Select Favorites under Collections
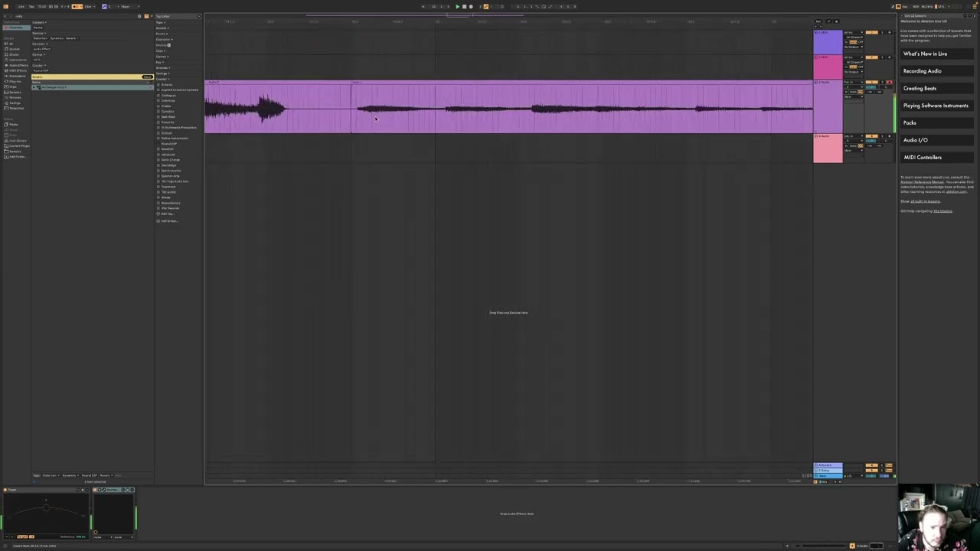The height and width of the screenshot is (551, 980). click(15, 28)
